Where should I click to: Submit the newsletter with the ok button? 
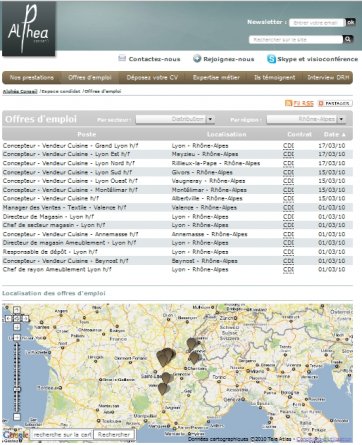[x=350, y=22]
